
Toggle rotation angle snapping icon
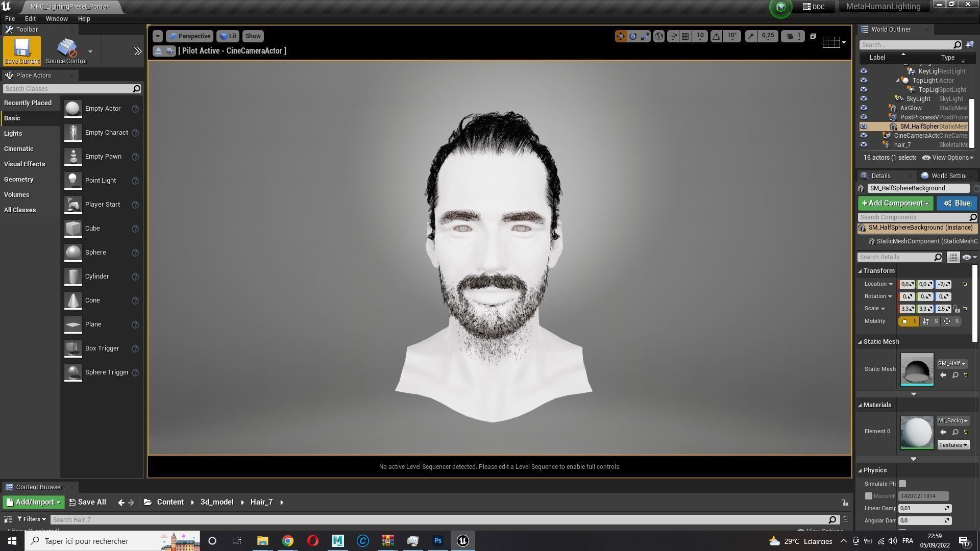click(716, 36)
